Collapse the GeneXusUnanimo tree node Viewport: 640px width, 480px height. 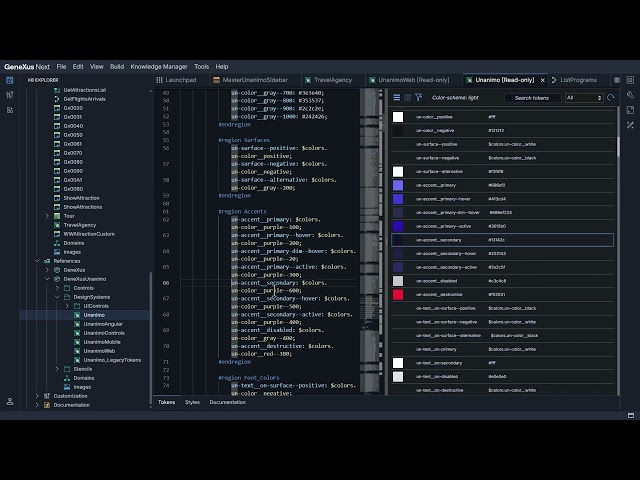47,279
